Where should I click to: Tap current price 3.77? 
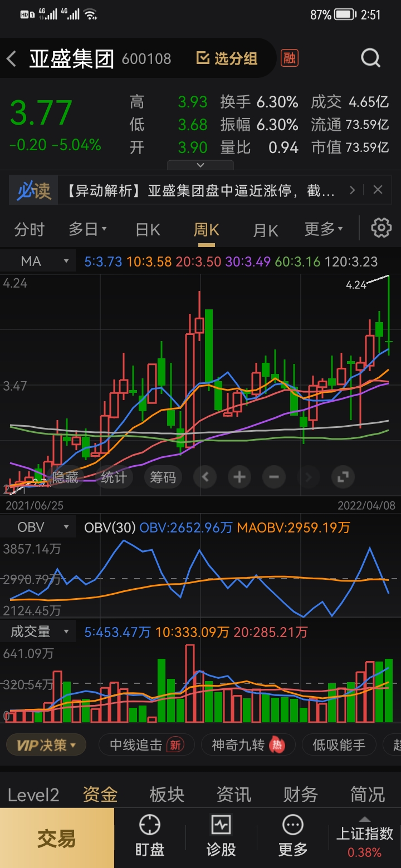pos(41,114)
